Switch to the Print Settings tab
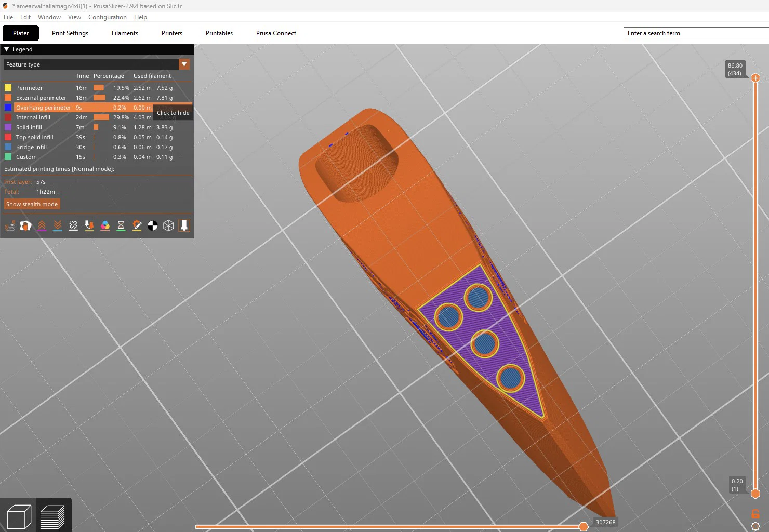Image resolution: width=769 pixels, height=532 pixels. [70, 33]
